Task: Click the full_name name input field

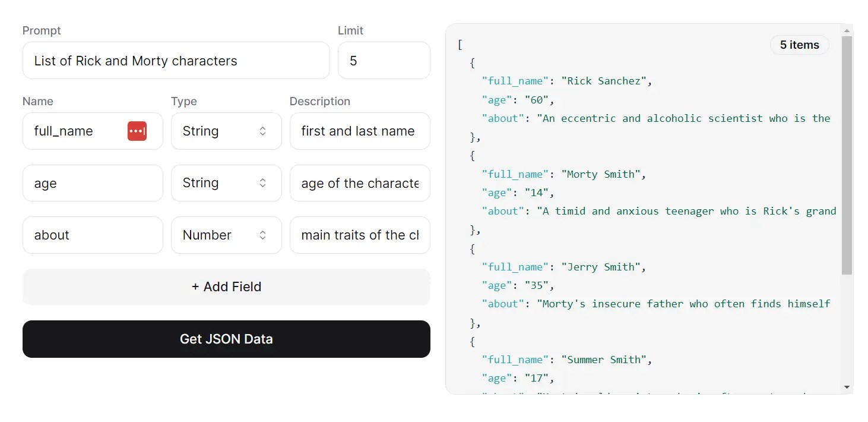Action: tap(77, 131)
